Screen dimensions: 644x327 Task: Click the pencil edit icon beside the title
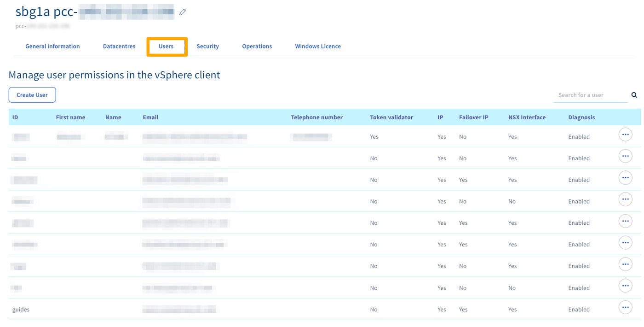[183, 12]
